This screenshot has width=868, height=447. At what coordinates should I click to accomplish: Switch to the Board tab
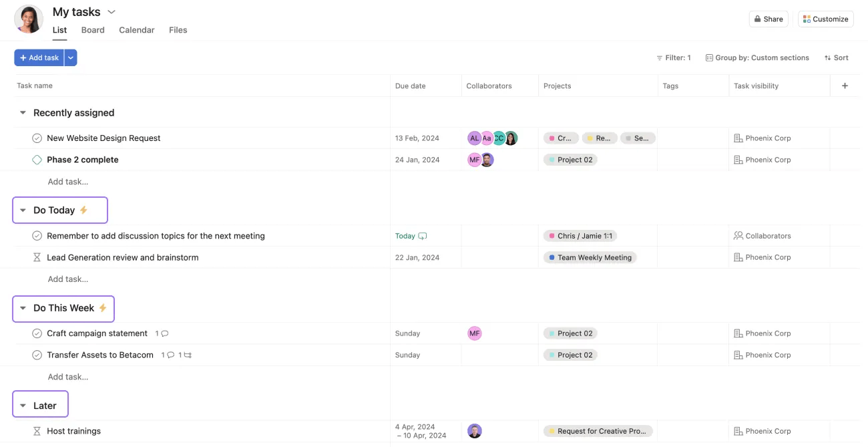92,30
